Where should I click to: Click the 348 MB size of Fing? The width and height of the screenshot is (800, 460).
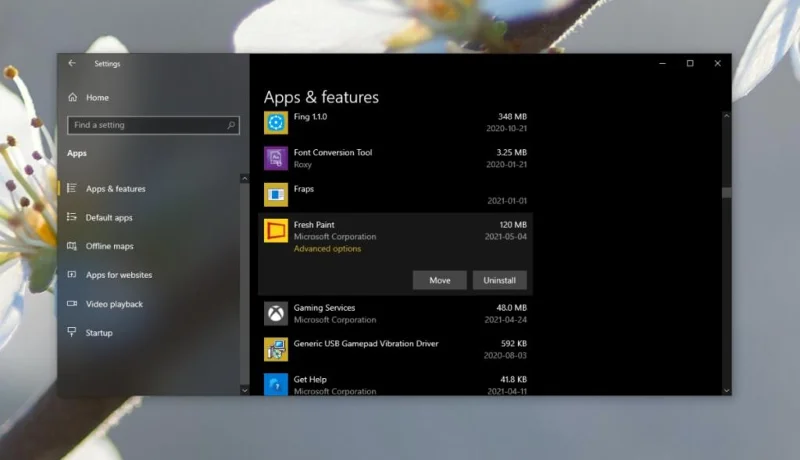coord(512,117)
